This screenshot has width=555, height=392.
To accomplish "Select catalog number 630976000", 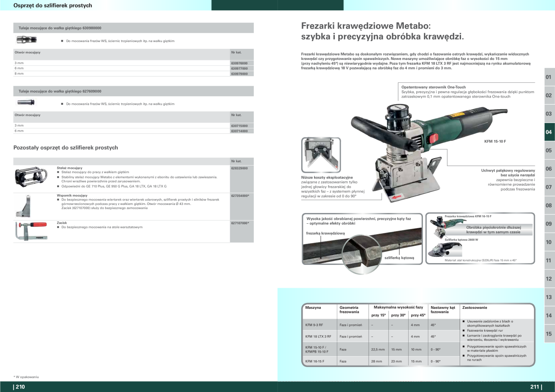I will (x=239, y=63).
